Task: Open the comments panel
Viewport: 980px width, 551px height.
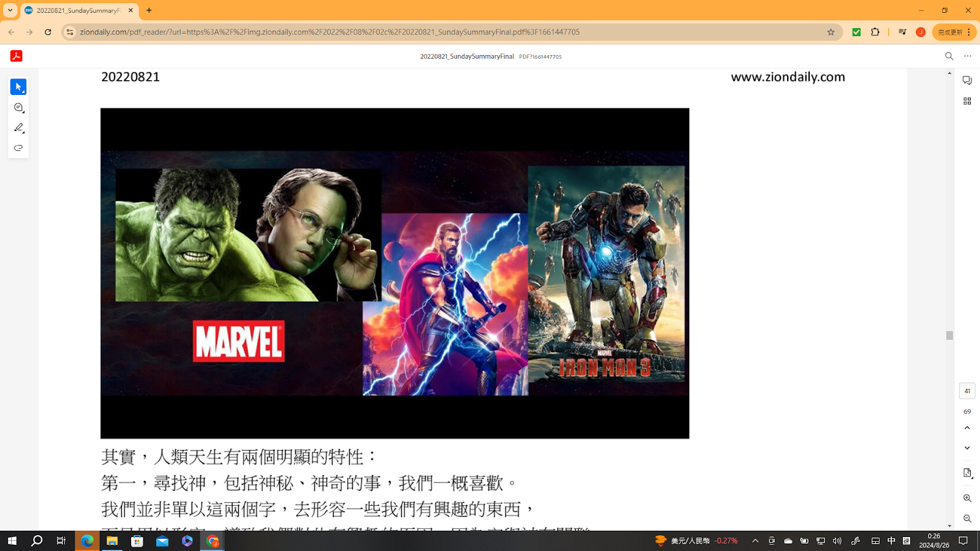Action: [x=967, y=80]
